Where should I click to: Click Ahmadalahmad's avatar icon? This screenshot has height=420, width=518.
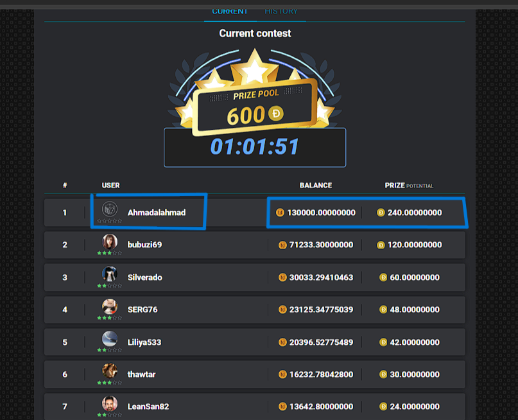click(x=110, y=209)
